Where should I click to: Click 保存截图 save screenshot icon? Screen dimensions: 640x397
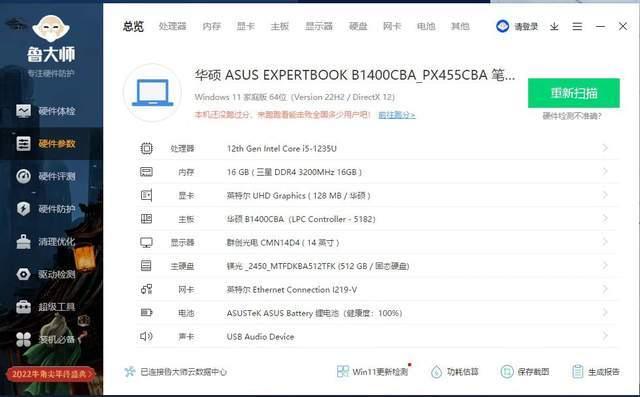click(x=507, y=372)
